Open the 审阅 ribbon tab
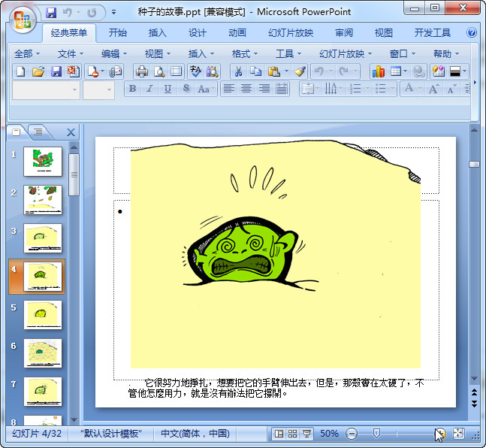Screen dimensions: 486x448 coord(344,33)
